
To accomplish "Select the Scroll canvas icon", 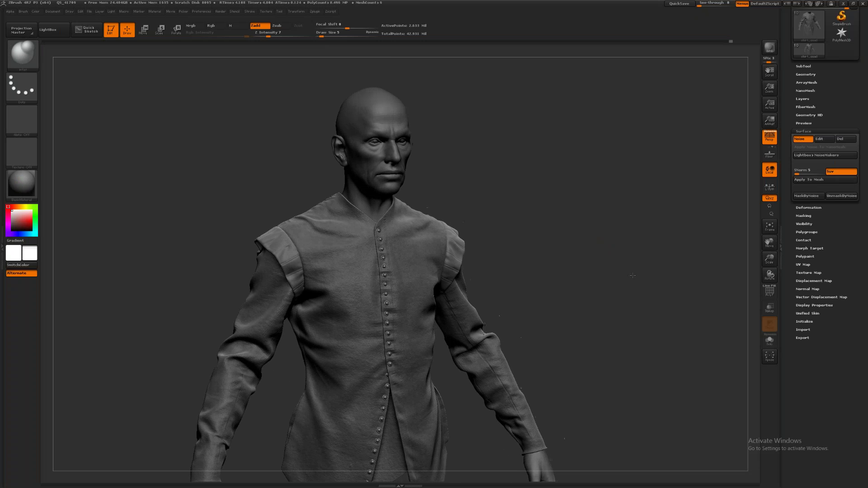I will pyautogui.click(x=769, y=71).
